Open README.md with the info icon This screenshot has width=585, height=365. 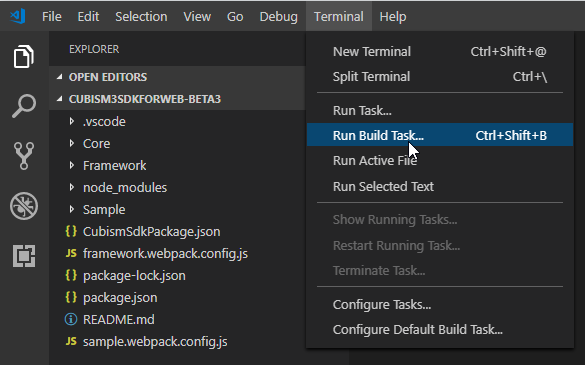[x=119, y=319]
